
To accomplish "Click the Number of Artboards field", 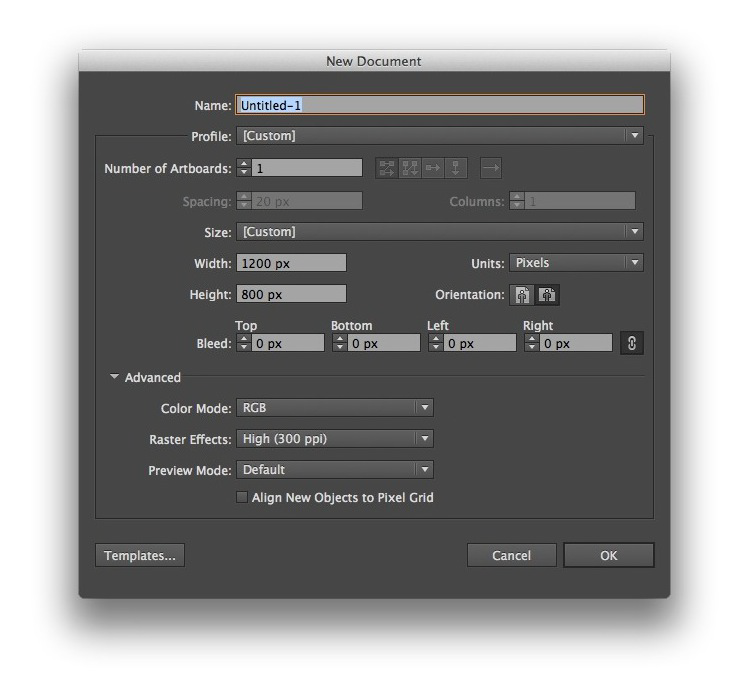I will pyautogui.click(x=307, y=168).
